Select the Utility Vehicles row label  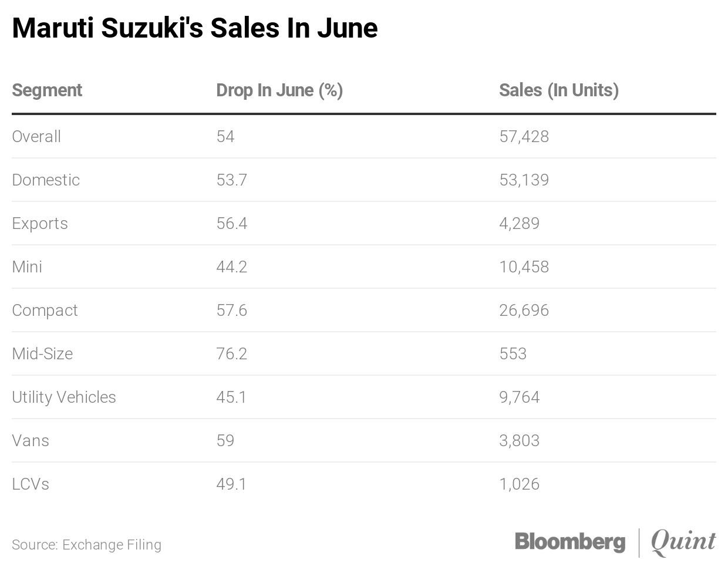pyautogui.click(x=64, y=397)
